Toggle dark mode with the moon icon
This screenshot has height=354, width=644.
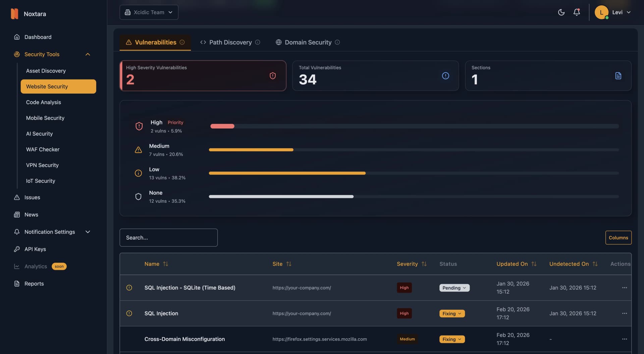click(561, 12)
